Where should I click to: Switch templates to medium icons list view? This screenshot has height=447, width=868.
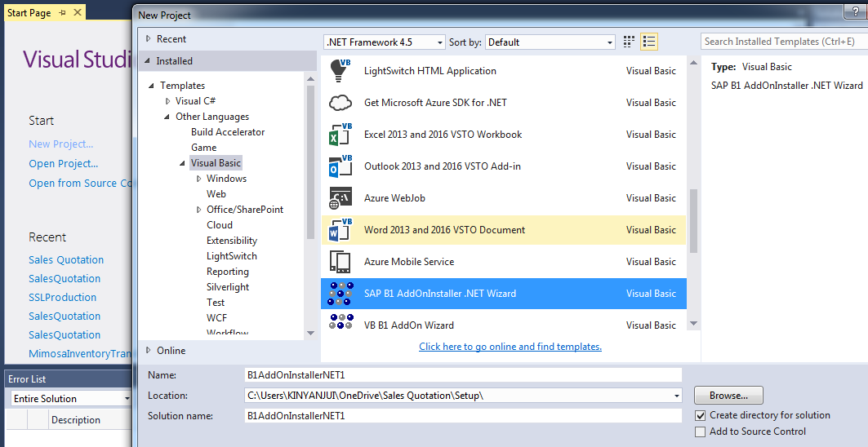(649, 42)
